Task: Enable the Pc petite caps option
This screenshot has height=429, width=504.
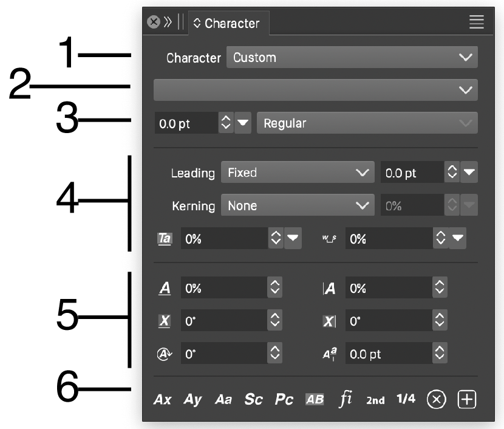Action: tap(284, 399)
